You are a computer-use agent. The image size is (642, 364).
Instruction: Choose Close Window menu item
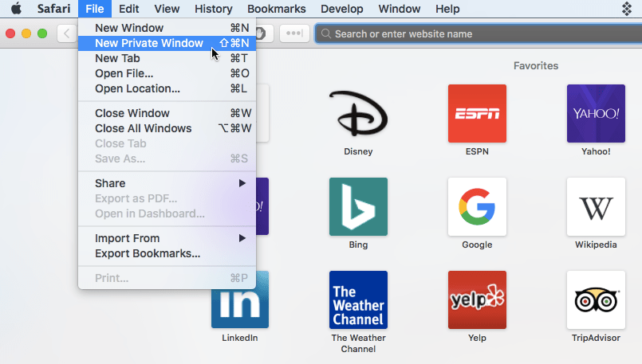pos(167,113)
